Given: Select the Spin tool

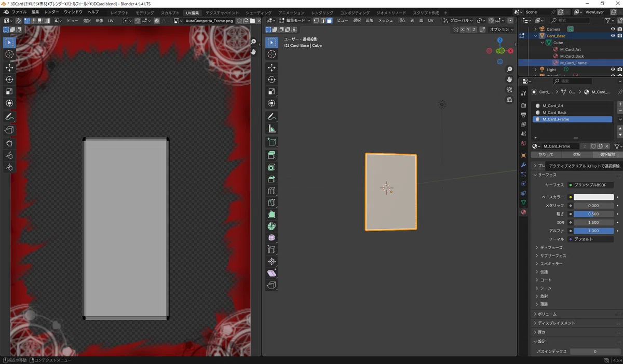Looking at the screenshot, I should [x=272, y=226].
